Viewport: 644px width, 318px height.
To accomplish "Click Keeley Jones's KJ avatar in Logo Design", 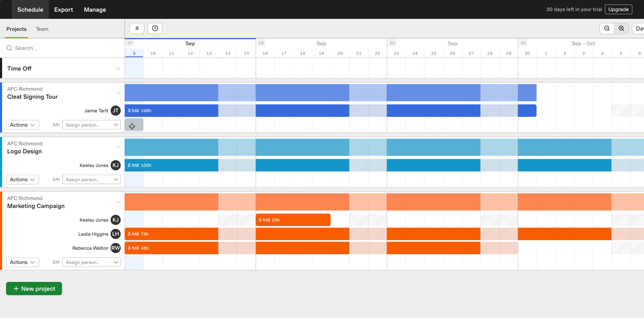I will coord(115,165).
